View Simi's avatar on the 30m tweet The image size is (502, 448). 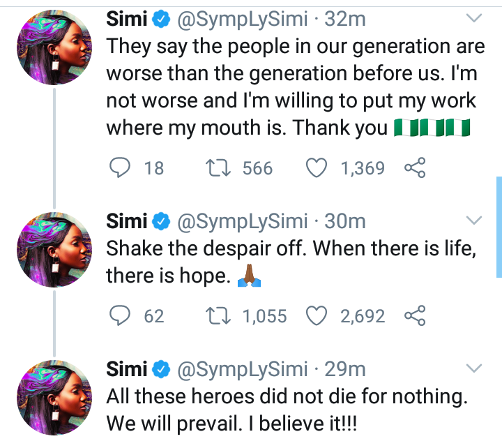click(x=54, y=250)
